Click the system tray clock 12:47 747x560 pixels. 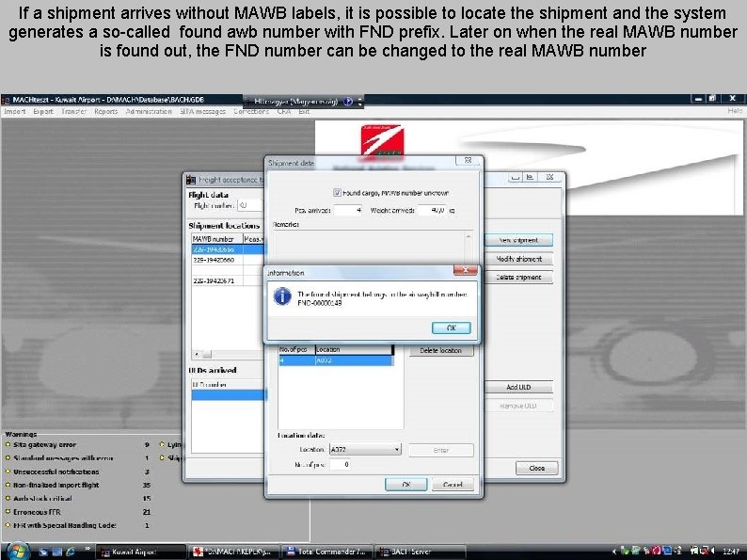point(731,552)
